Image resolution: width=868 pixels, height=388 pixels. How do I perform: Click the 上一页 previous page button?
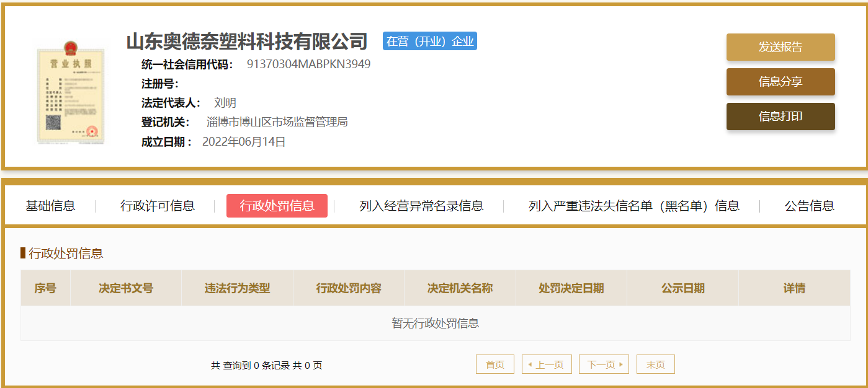(547, 364)
